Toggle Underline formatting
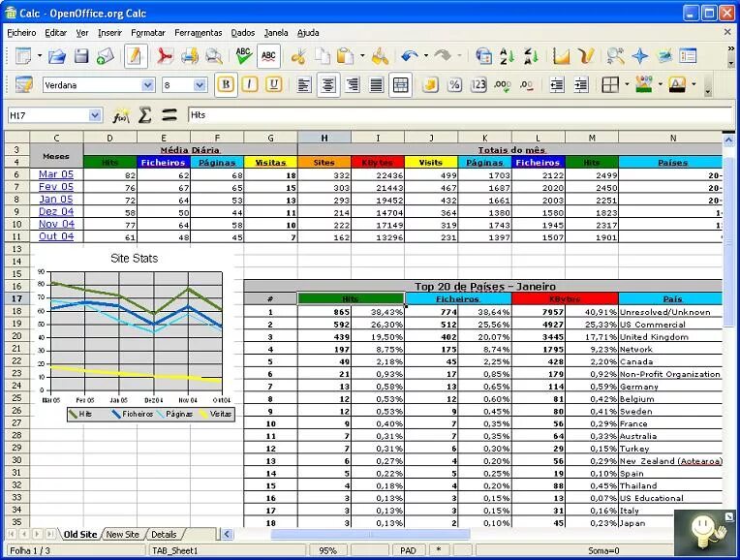Viewport: 740px width, 560px height. coord(274,85)
